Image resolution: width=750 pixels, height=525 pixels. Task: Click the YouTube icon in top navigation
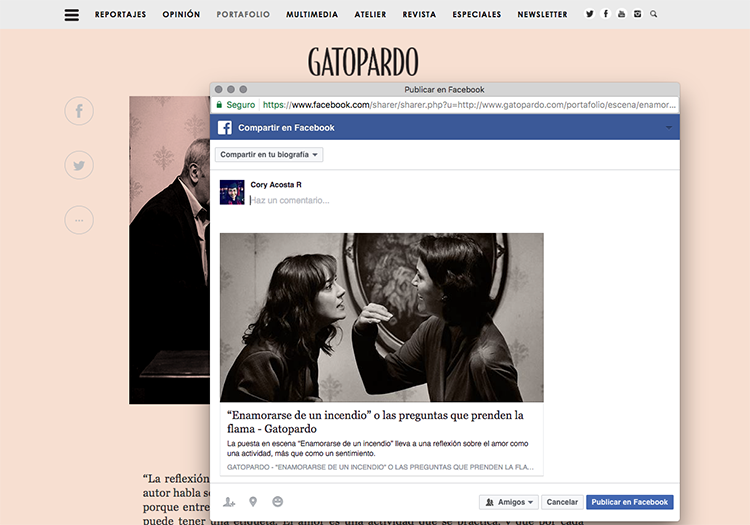tap(621, 14)
